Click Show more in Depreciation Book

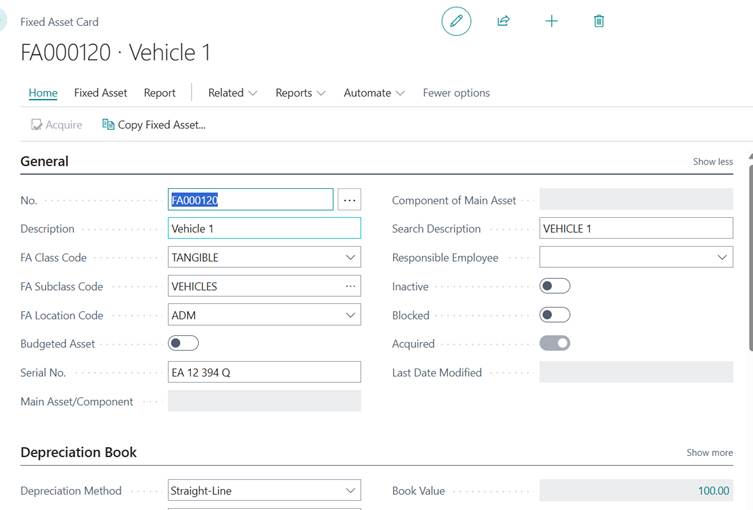click(709, 452)
